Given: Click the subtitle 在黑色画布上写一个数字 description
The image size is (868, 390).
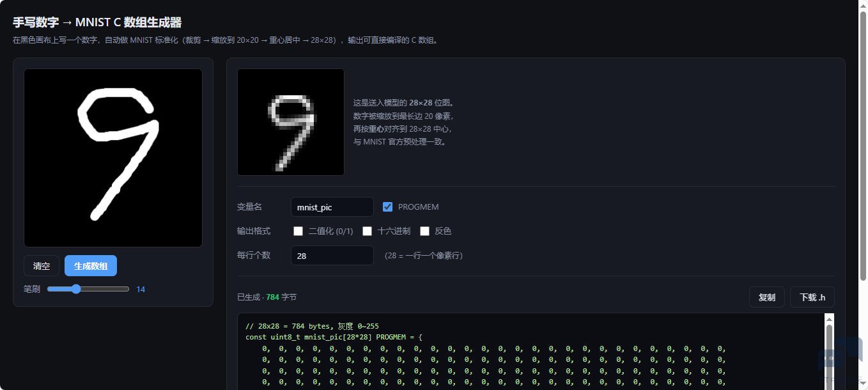Looking at the screenshot, I should coord(226,40).
